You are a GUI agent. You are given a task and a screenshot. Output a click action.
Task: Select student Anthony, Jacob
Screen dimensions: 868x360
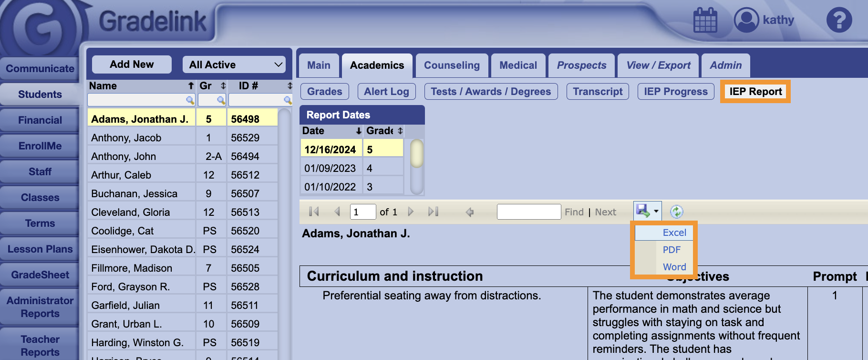pyautogui.click(x=183, y=138)
